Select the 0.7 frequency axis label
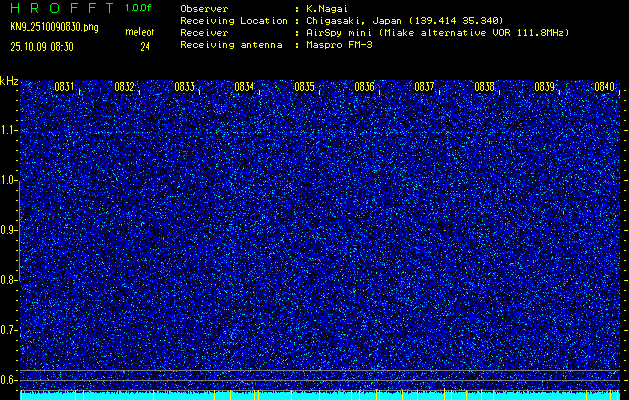This screenshot has width=629, height=400. 9,330
